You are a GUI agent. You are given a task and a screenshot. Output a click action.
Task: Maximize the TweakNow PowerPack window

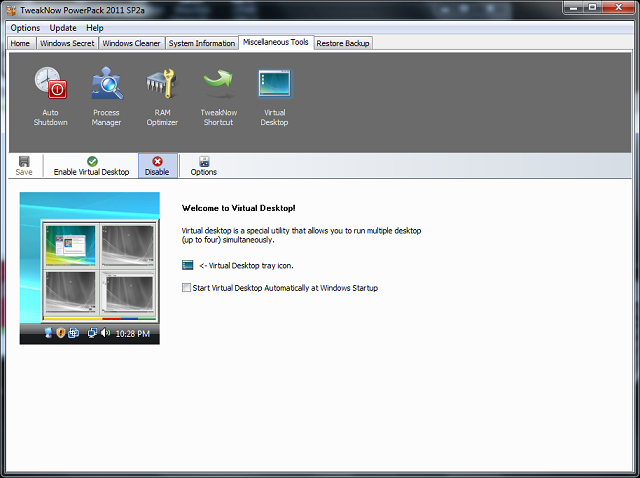point(592,7)
